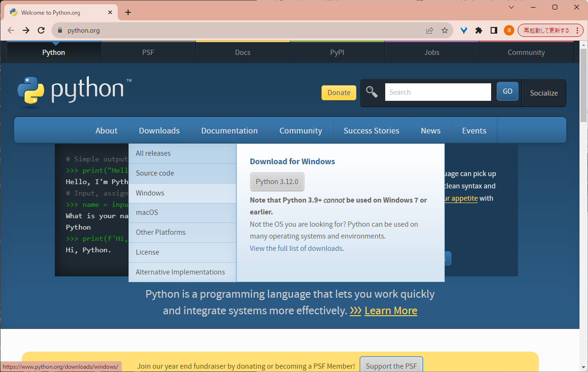
Task: Close the Welcome to Python.org tab
Action: tap(110, 13)
